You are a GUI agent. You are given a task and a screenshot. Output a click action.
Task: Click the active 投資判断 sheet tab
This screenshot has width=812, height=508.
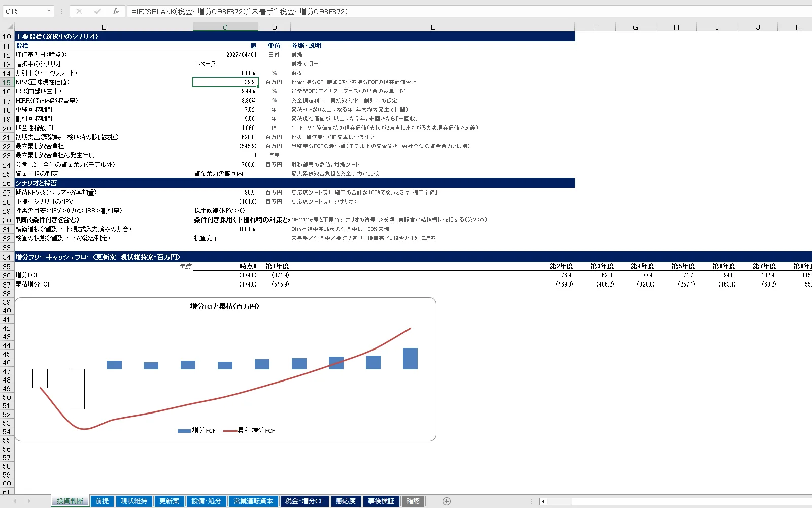coord(70,501)
